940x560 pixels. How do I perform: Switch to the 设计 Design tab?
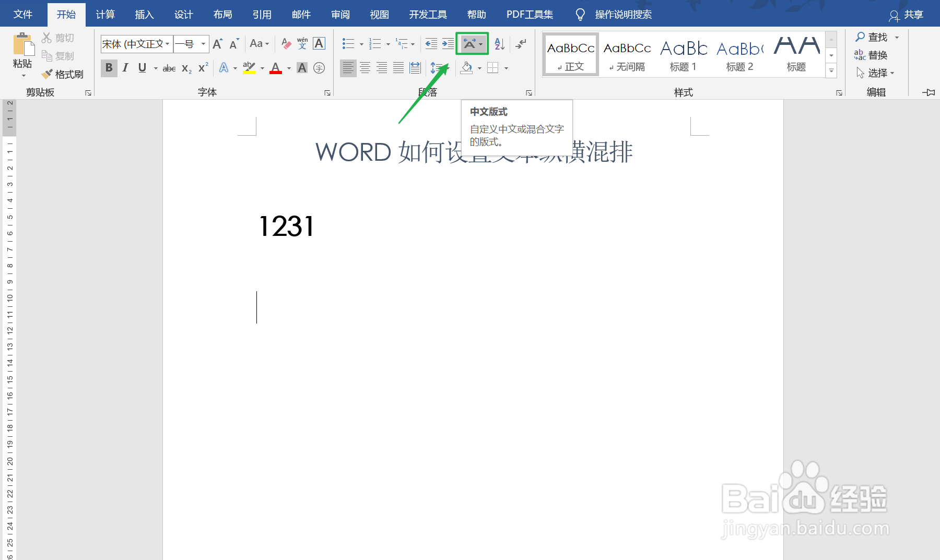click(x=183, y=15)
